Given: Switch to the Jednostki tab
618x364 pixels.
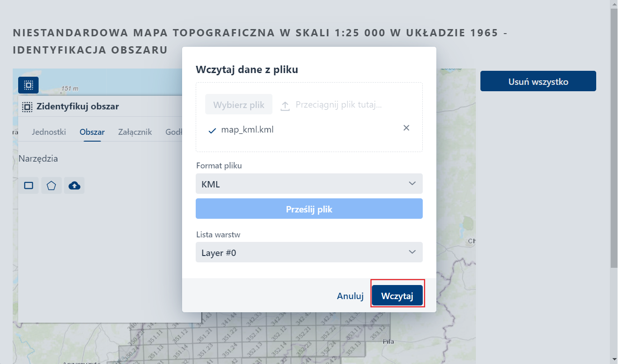Looking at the screenshot, I should 49,132.
